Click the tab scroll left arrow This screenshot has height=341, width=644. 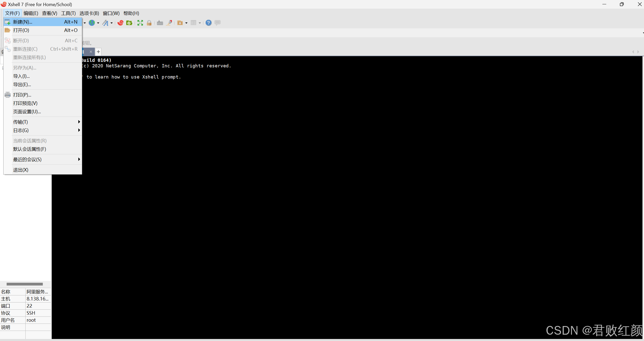click(633, 52)
